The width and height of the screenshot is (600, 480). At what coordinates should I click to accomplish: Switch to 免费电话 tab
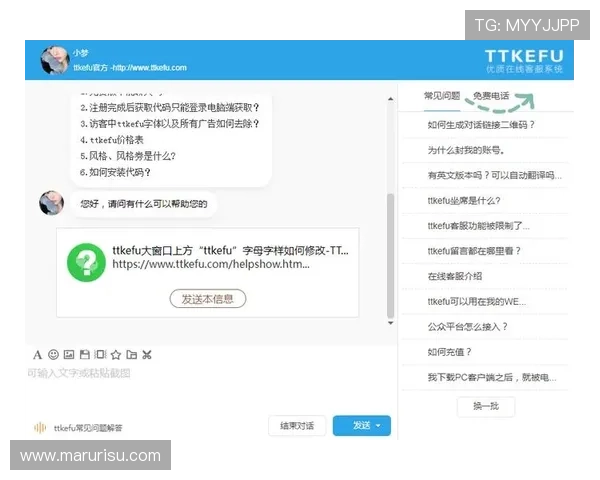[x=491, y=96]
